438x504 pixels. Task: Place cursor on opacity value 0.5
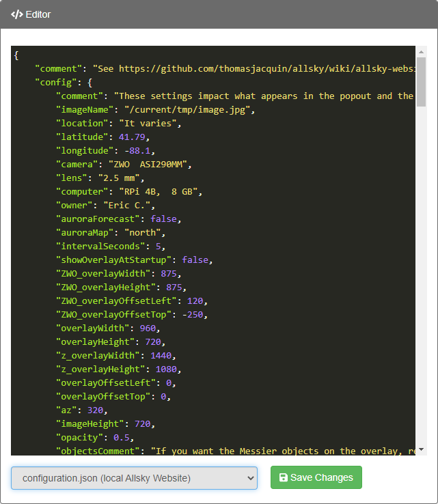[124, 437]
